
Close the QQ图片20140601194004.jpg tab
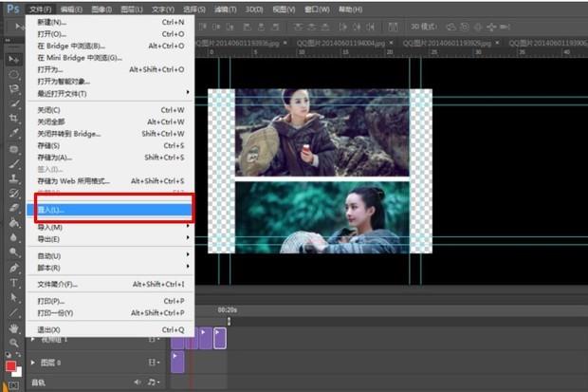[x=392, y=43]
